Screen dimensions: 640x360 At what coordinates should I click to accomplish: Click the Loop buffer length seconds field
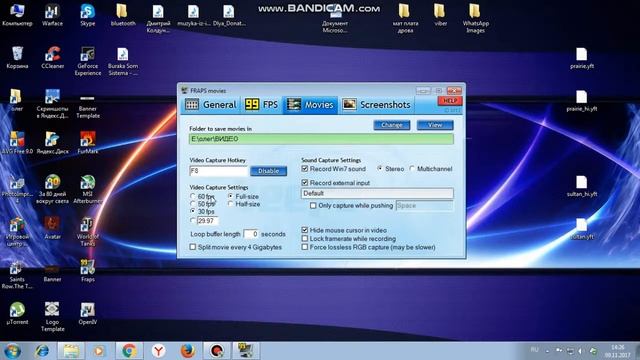(251, 234)
